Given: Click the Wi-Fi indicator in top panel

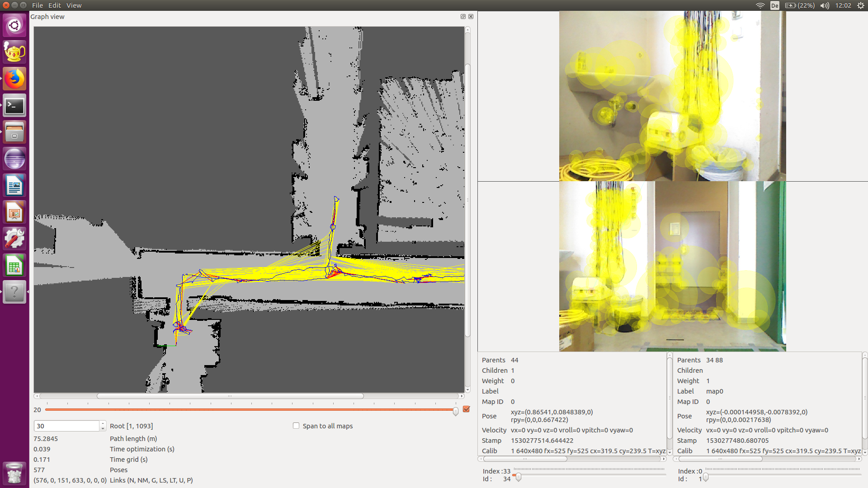Looking at the screenshot, I should [760, 5].
